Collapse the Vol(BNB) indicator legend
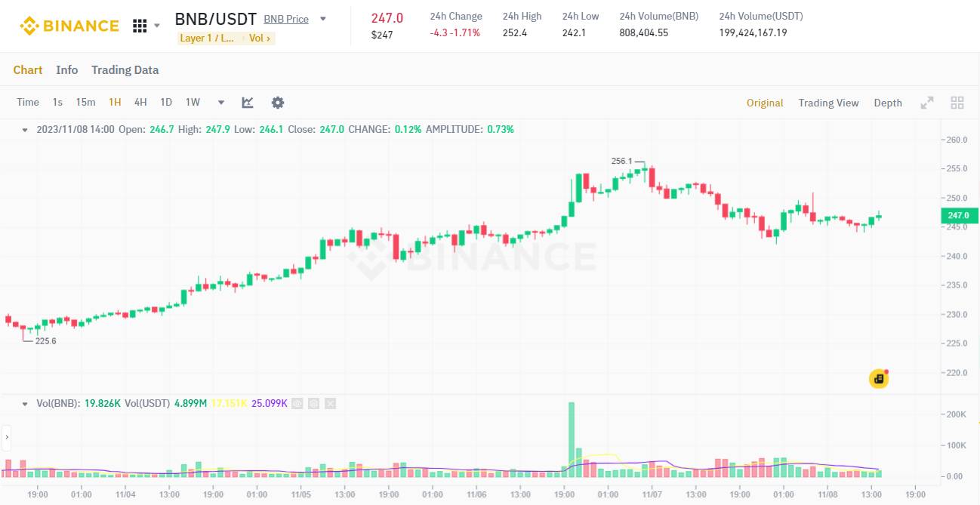Screen dimensions: 980x505 click(25, 404)
